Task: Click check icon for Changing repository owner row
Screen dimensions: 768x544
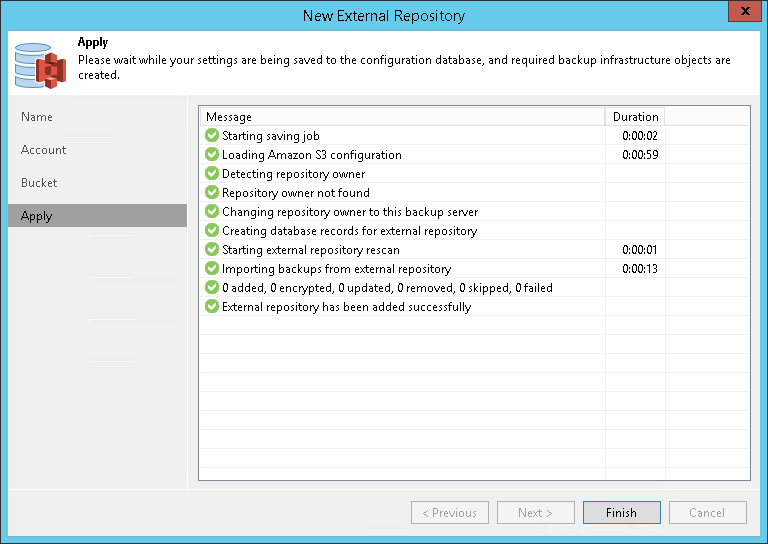Action: click(x=212, y=212)
